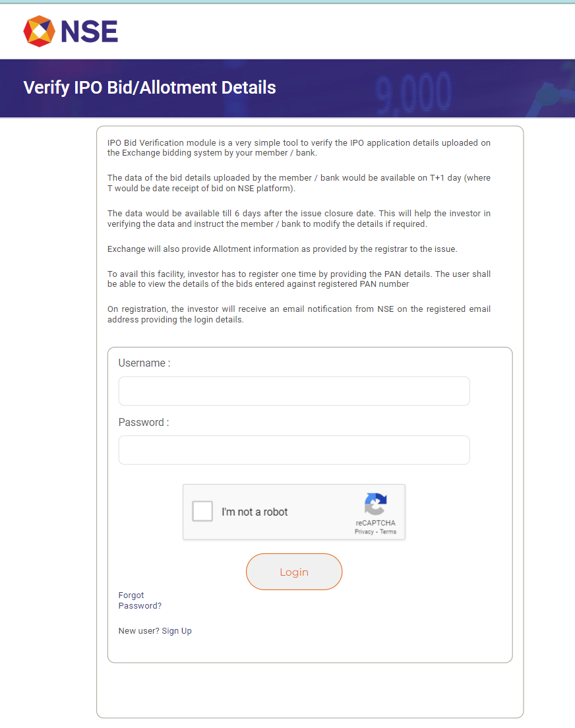The width and height of the screenshot is (575, 728).
Task: Click the NSE diamond logo emblem
Action: (x=39, y=31)
